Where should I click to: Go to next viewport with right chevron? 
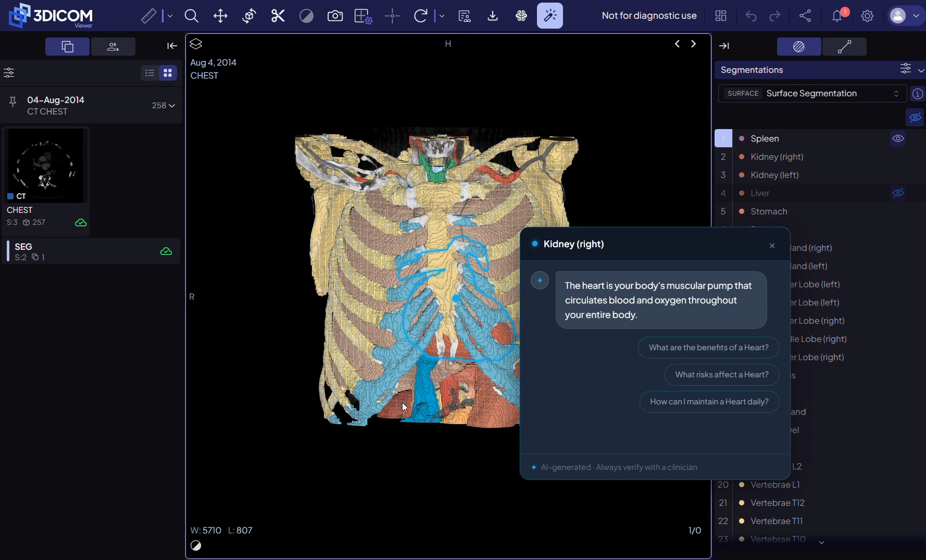(x=693, y=44)
